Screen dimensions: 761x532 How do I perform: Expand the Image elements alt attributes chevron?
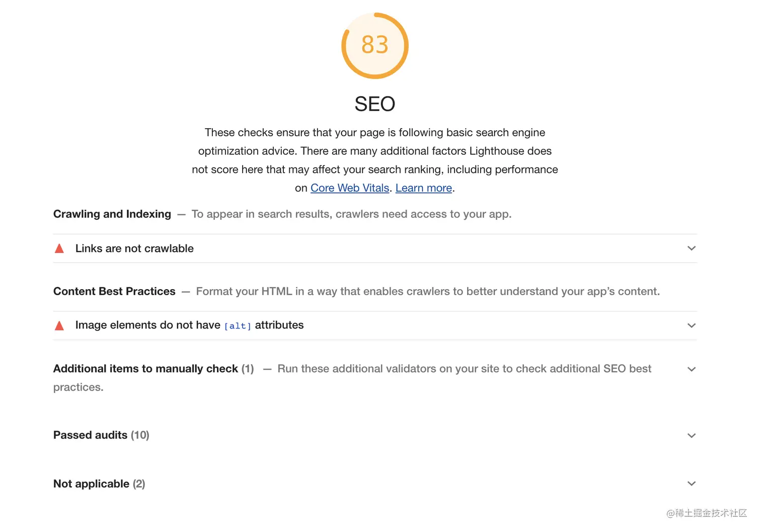692,326
